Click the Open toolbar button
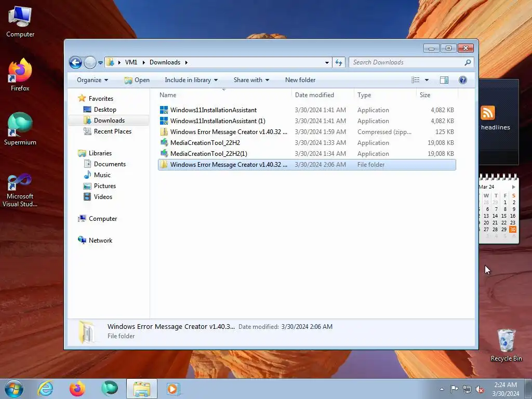 [x=137, y=80]
